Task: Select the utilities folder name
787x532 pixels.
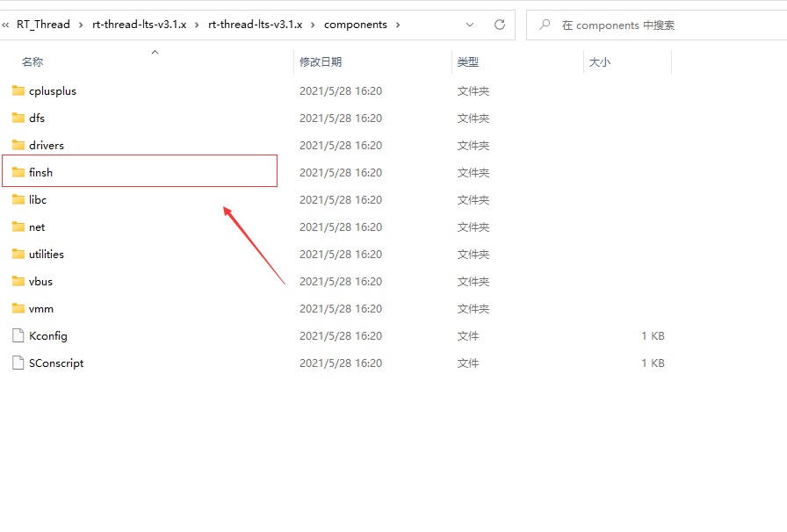Action: point(47,254)
